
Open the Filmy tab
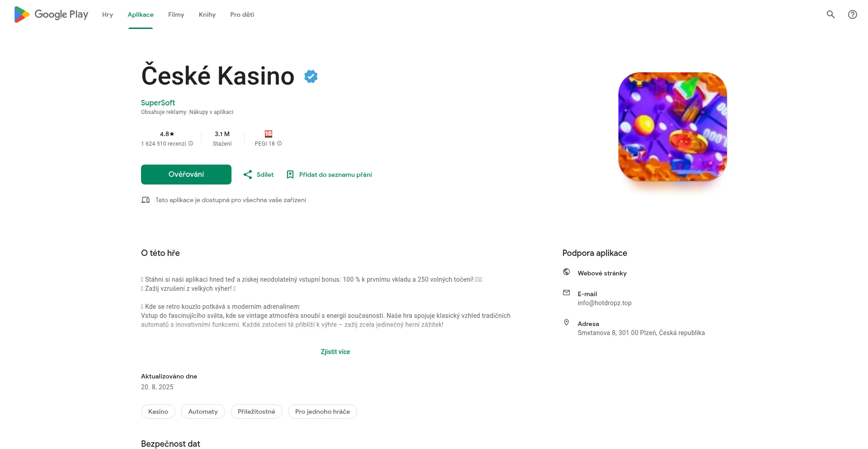point(176,14)
